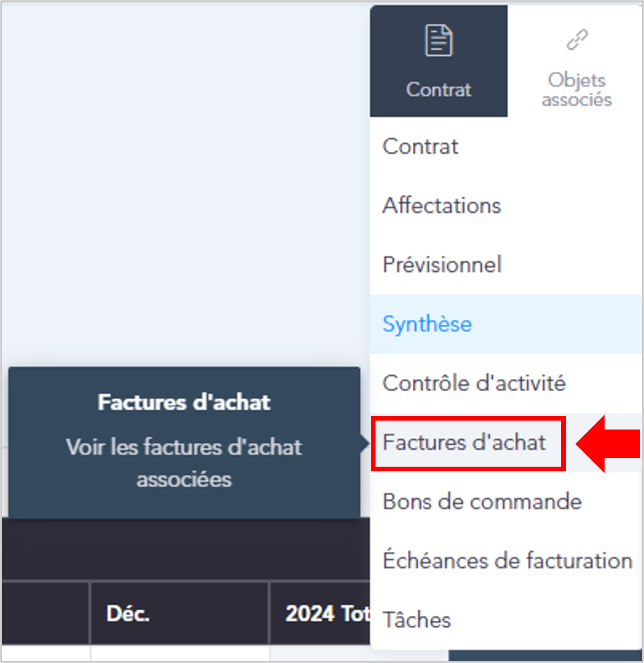
Task: Click the document icon above Contrat
Action: tap(439, 40)
